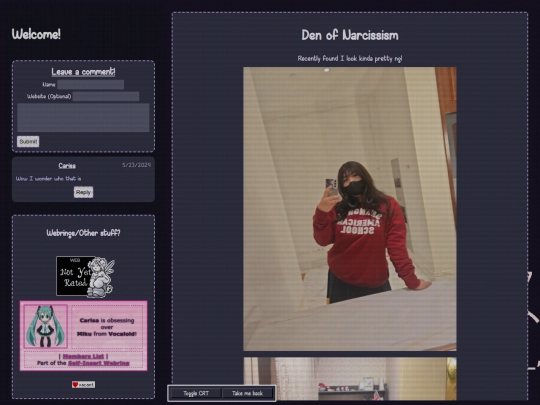Click the red heart neocities badge

pos(83,385)
